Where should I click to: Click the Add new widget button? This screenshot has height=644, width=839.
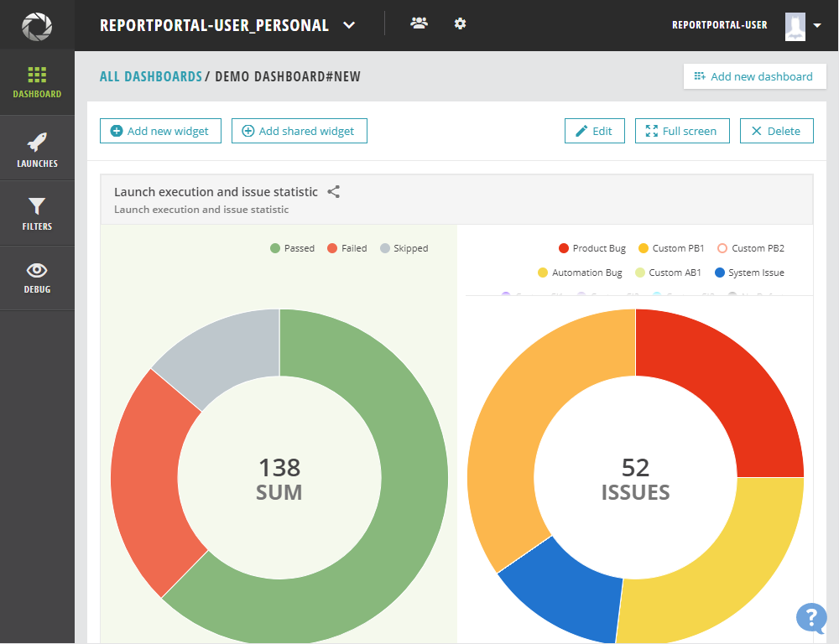[160, 131]
